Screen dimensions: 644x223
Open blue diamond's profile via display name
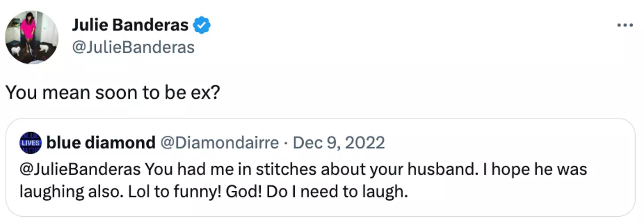point(101,143)
